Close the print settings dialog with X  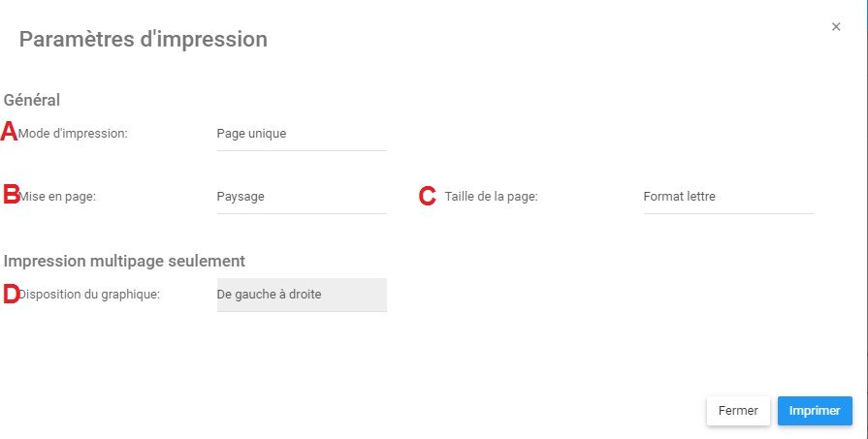[836, 27]
